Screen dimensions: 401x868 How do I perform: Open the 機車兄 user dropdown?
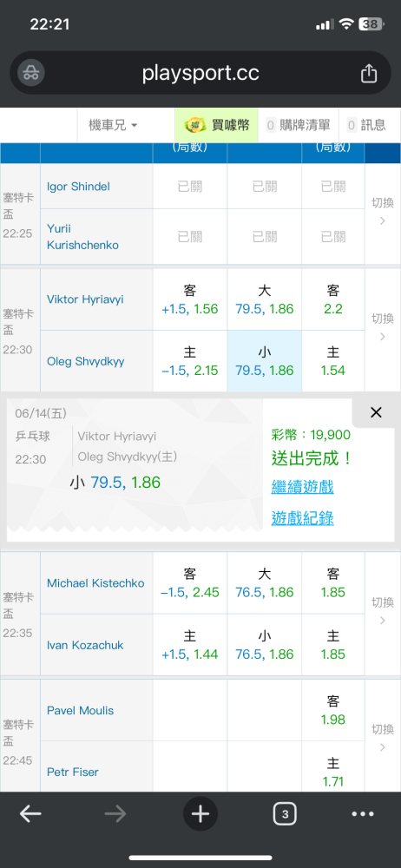click(x=114, y=125)
